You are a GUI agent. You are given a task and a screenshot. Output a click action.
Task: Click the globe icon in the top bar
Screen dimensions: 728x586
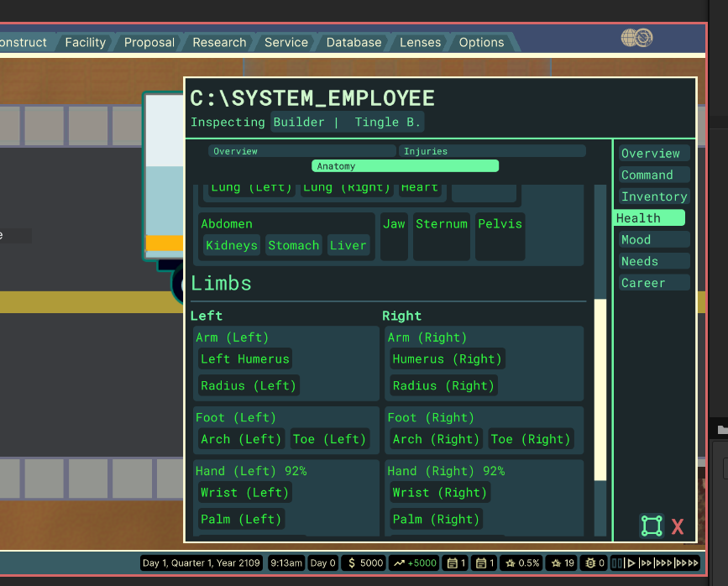point(637,38)
